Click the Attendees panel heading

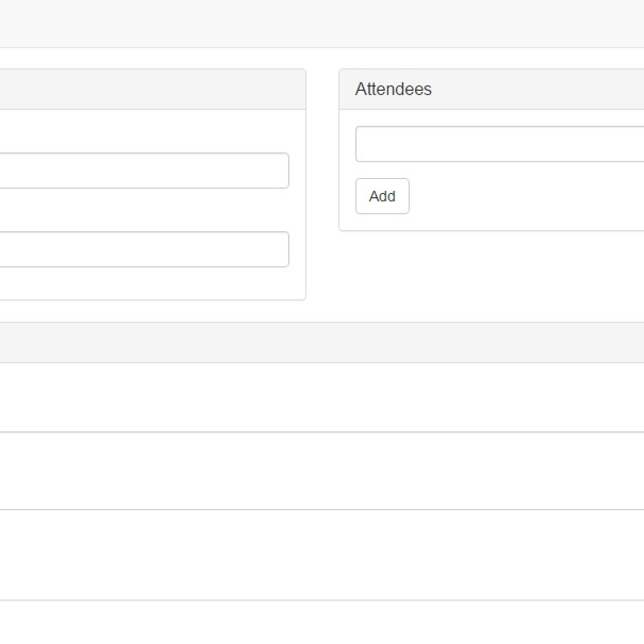click(x=393, y=89)
